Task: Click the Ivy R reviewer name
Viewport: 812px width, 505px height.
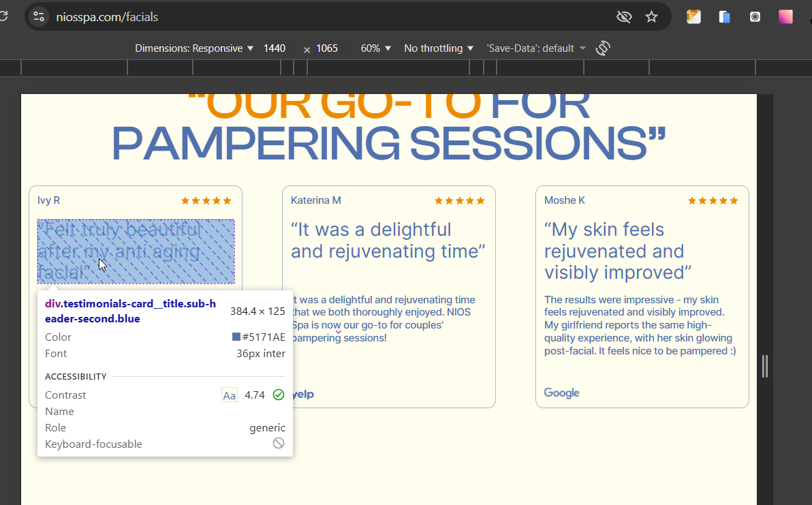Action: pyautogui.click(x=48, y=200)
